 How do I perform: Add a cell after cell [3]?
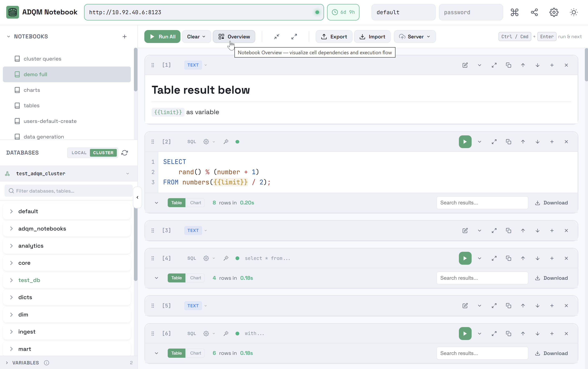point(552,230)
